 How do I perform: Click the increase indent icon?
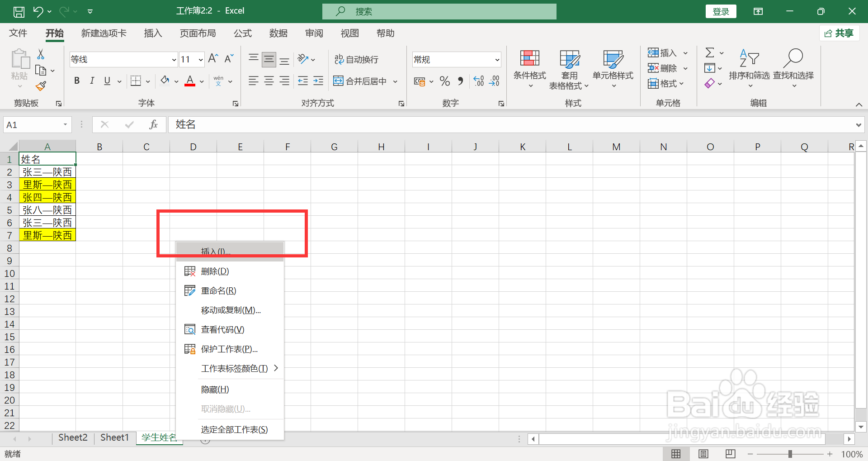pos(318,81)
